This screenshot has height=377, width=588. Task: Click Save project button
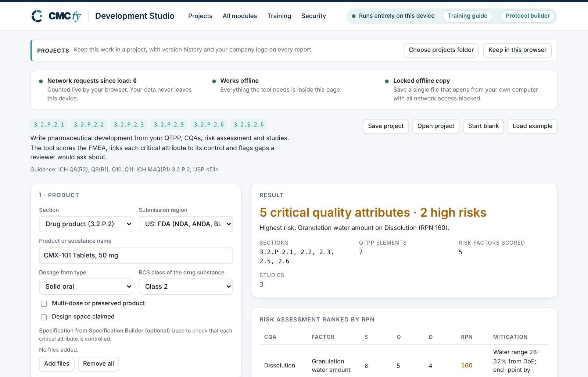[x=386, y=126]
